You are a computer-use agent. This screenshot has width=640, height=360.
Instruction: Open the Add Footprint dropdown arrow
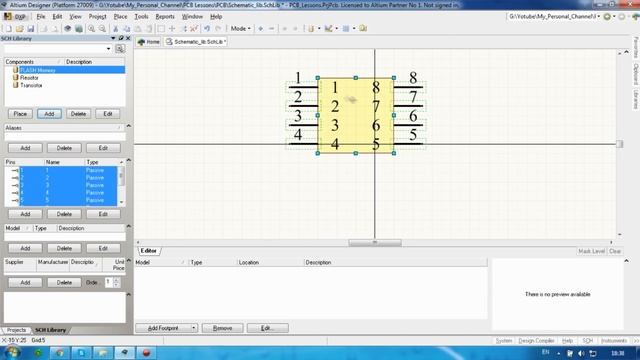pos(193,328)
